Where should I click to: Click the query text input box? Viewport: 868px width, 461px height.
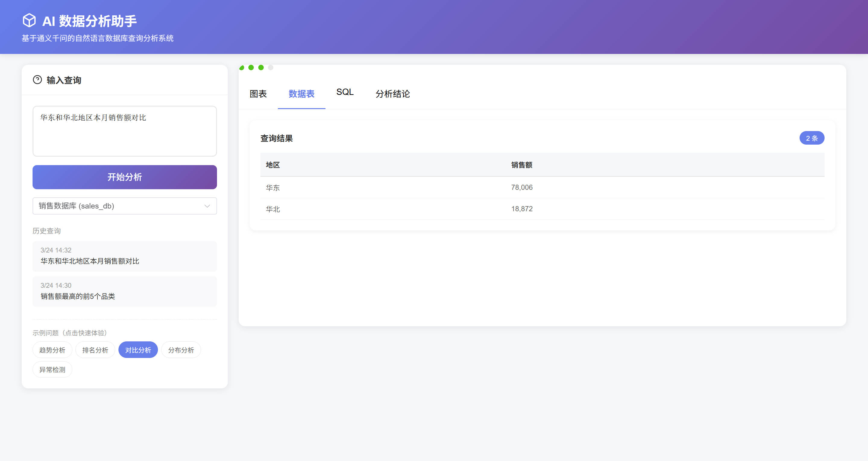(124, 131)
